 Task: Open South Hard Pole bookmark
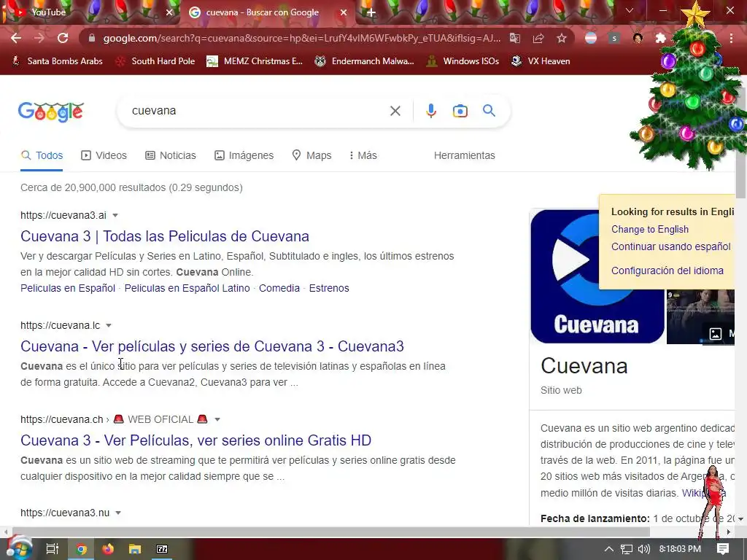click(155, 61)
